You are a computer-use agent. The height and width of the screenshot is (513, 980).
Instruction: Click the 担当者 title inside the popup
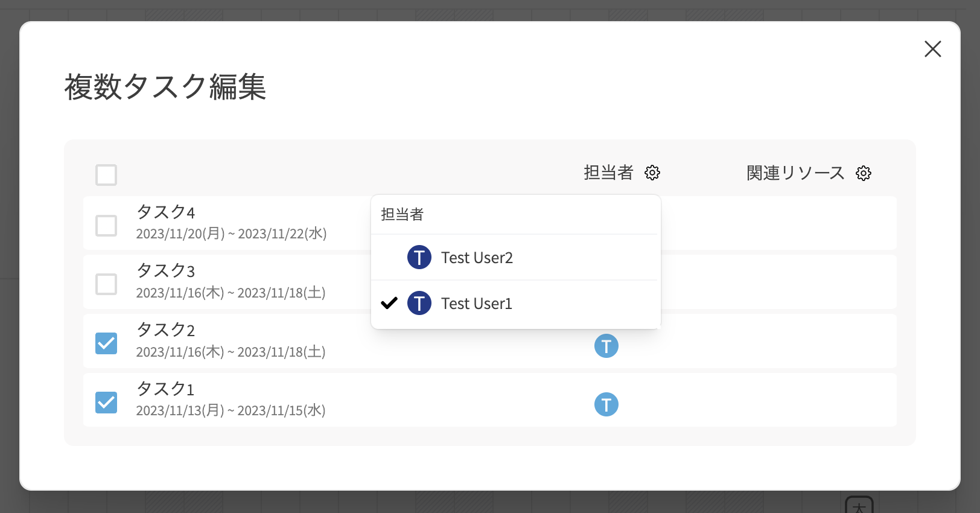(x=402, y=214)
